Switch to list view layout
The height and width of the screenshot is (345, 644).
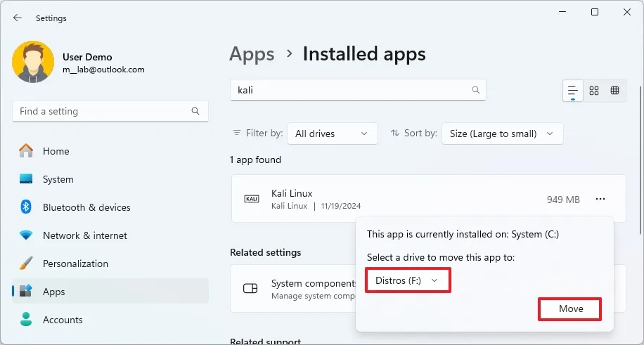[x=572, y=91]
